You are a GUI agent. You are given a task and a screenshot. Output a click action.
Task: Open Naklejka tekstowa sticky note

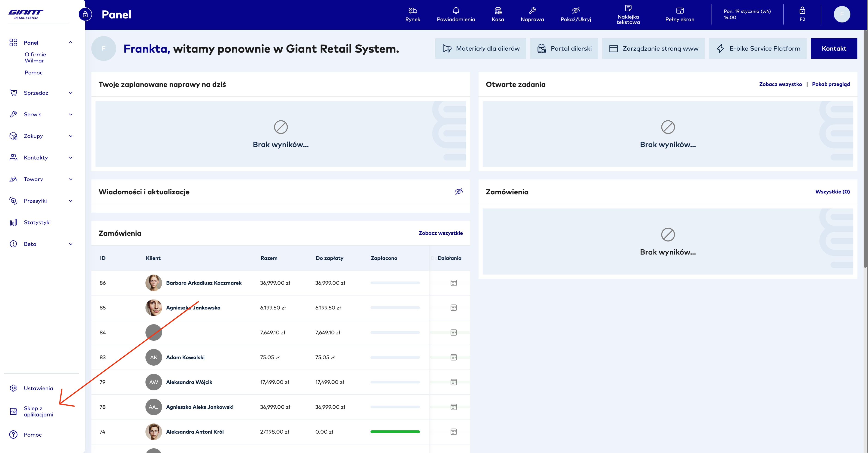[x=628, y=14]
